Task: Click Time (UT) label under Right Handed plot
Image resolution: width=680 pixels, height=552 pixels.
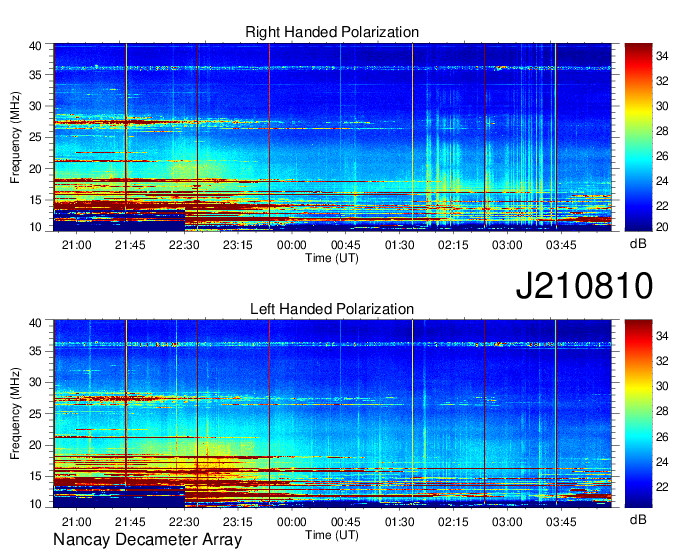Action: point(332,258)
